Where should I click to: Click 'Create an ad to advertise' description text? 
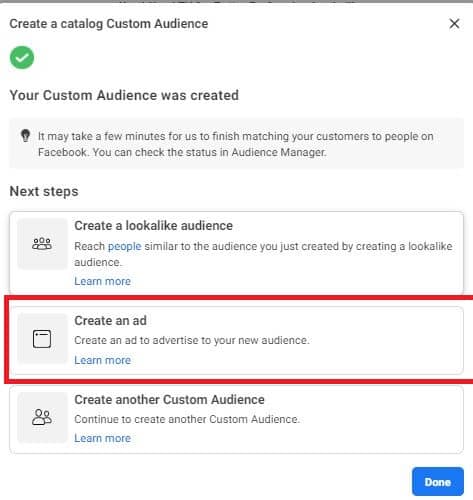192,340
